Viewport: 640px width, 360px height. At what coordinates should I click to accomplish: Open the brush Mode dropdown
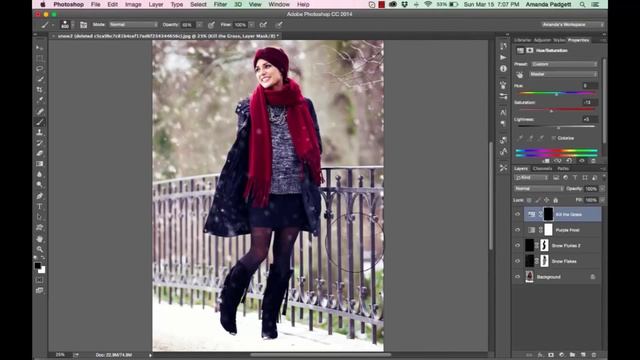pyautogui.click(x=133, y=25)
